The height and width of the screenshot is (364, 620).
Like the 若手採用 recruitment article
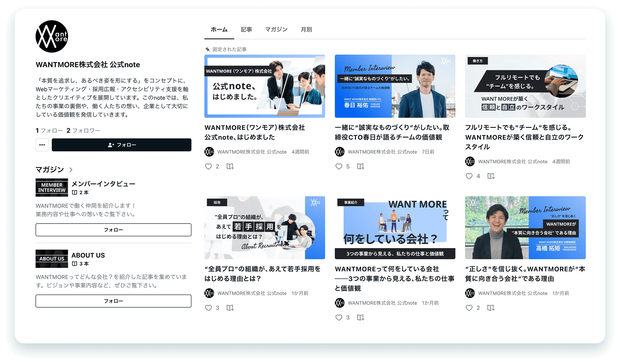click(x=208, y=308)
